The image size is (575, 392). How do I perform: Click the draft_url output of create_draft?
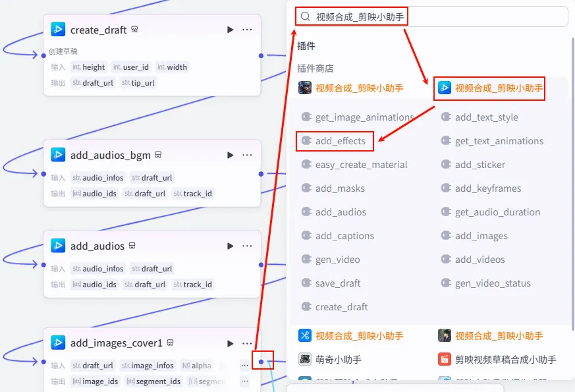point(93,83)
